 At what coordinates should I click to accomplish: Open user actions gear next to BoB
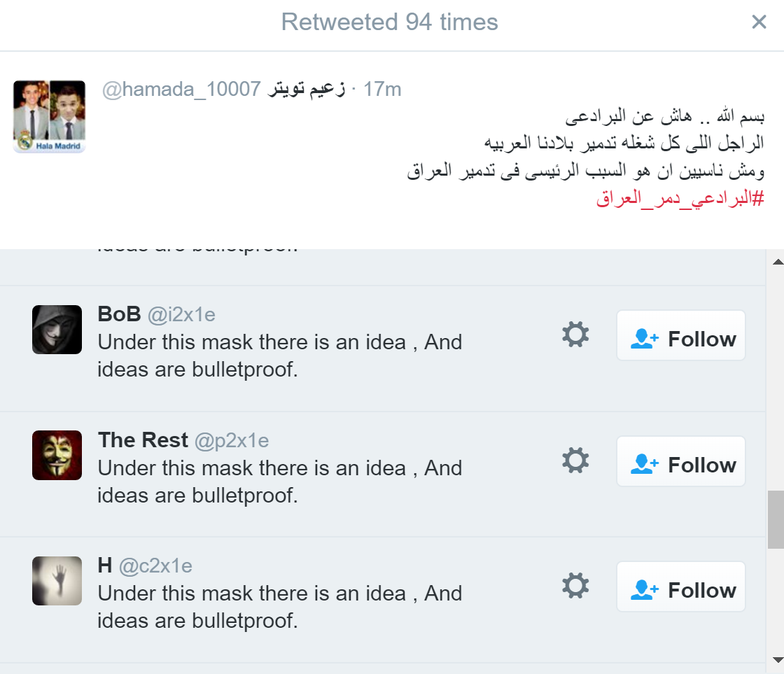pos(575,335)
